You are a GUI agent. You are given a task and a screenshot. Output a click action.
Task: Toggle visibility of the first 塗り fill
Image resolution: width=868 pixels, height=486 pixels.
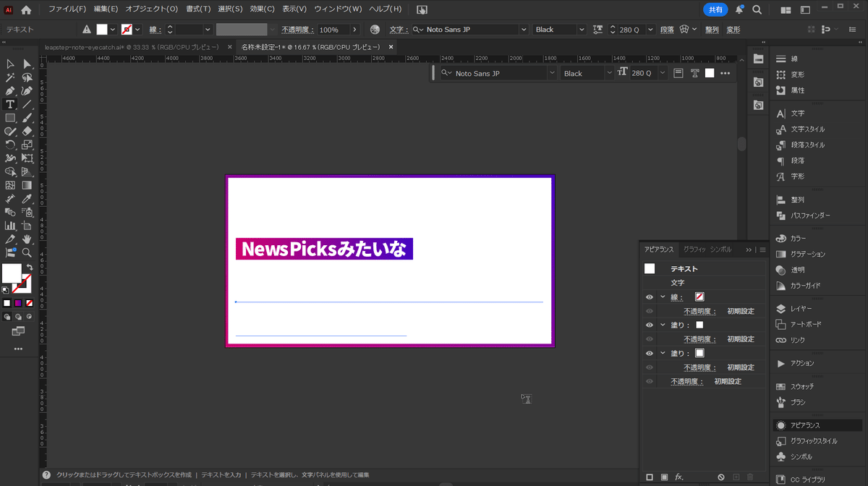[x=650, y=325]
